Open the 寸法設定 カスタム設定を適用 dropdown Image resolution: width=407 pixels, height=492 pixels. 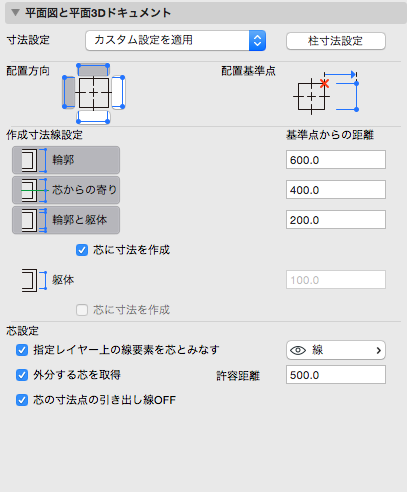pos(175,40)
